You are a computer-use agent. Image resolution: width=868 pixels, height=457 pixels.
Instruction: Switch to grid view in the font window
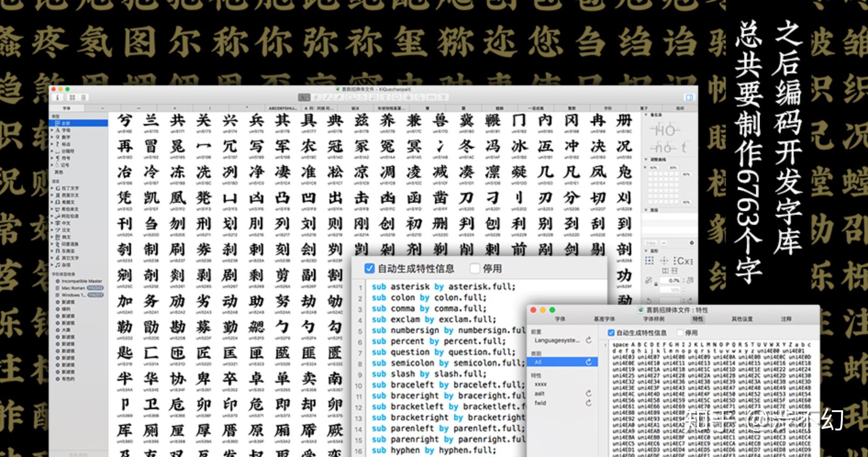click(x=72, y=97)
